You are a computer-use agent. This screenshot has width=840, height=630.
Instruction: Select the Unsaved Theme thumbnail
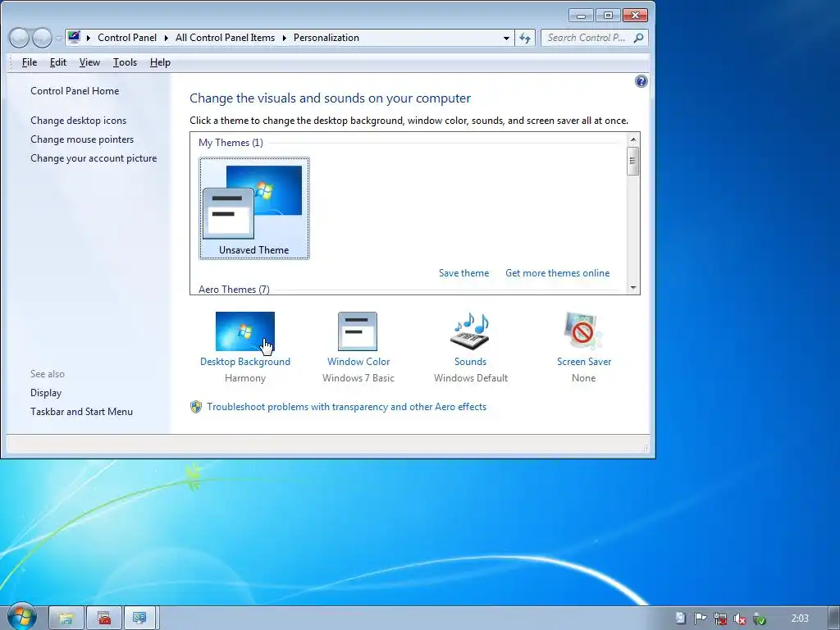(x=254, y=208)
